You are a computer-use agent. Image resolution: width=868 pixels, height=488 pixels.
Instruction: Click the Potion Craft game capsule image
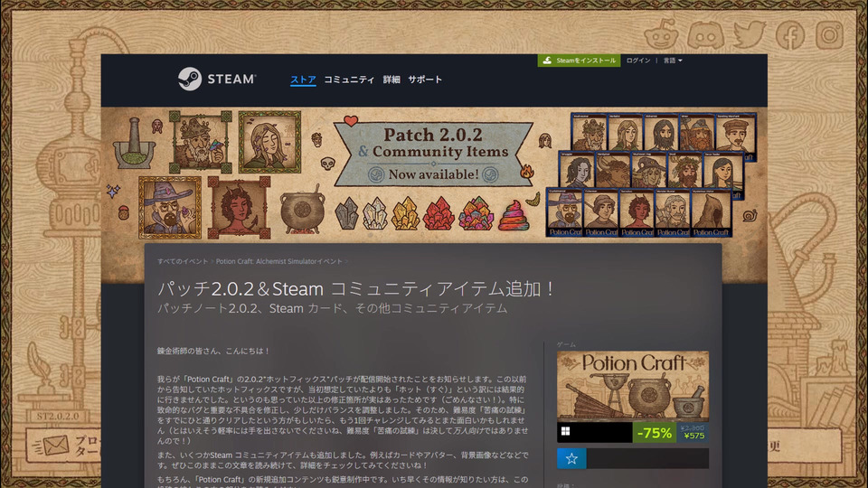tap(633, 386)
